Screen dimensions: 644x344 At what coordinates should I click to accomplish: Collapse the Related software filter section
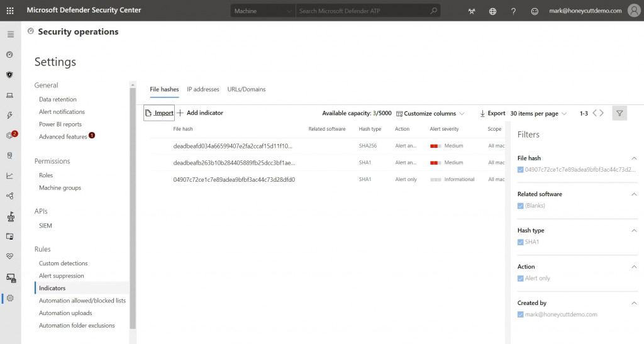point(634,194)
